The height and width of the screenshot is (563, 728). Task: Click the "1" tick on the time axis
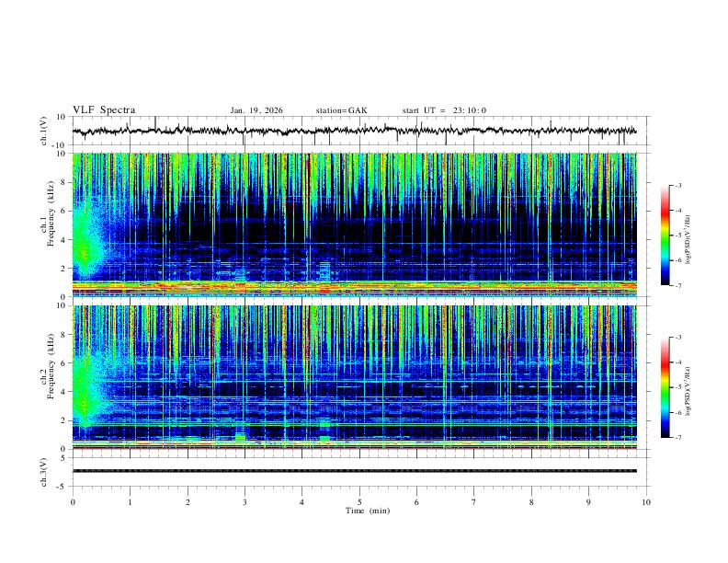coord(130,502)
